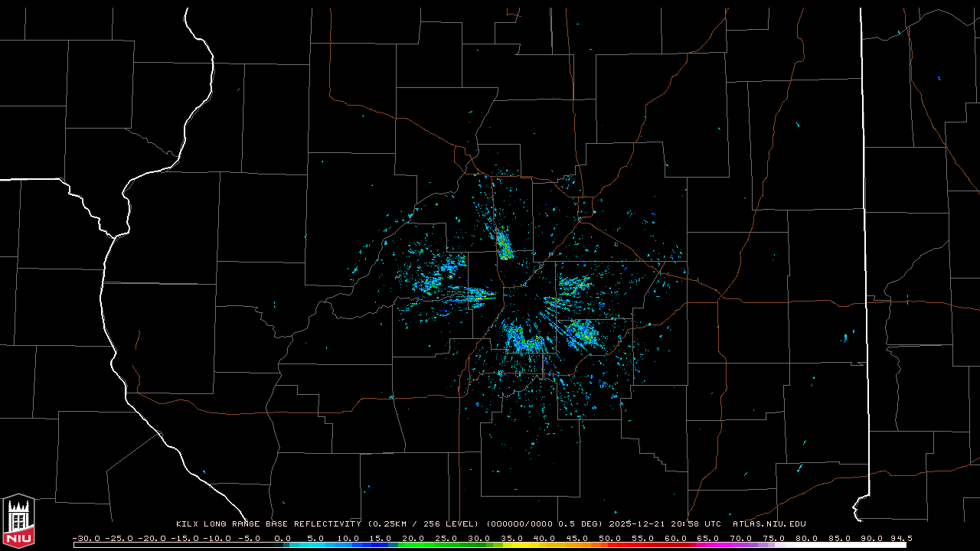Click the 60.0 dBZ scale label
The width and height of the screenshot is (980, 551).
coord(676,538)
